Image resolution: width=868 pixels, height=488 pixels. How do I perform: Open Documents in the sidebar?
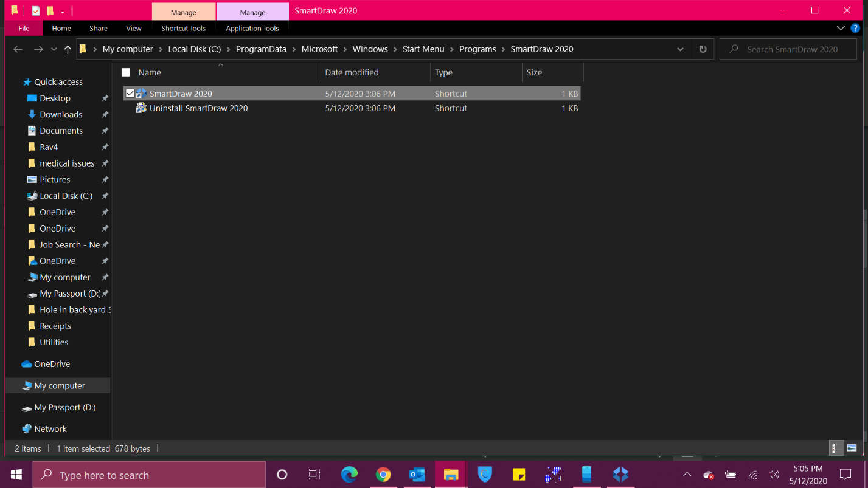coord(61,131)
